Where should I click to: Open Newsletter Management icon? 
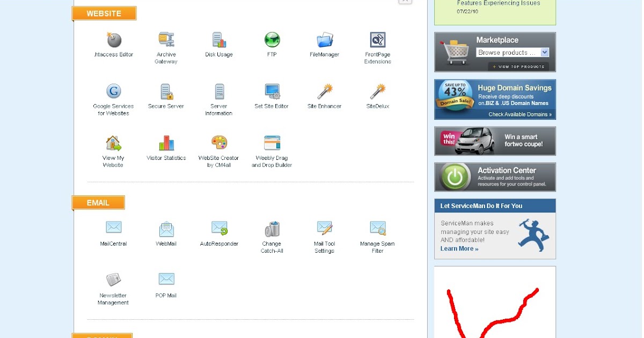(113, 280)
